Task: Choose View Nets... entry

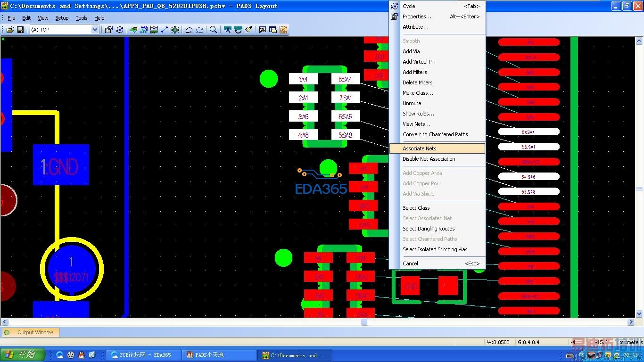Action: pos(437,124)
